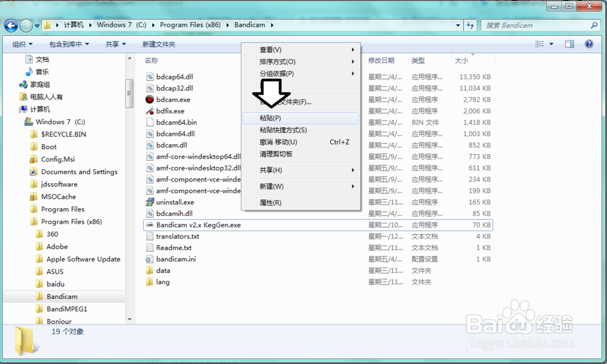Choose 粘贴快捷方式(S) from context menu
Viewport: 607px width, 364px height.
pyautogui.click(x=301, y=130)
